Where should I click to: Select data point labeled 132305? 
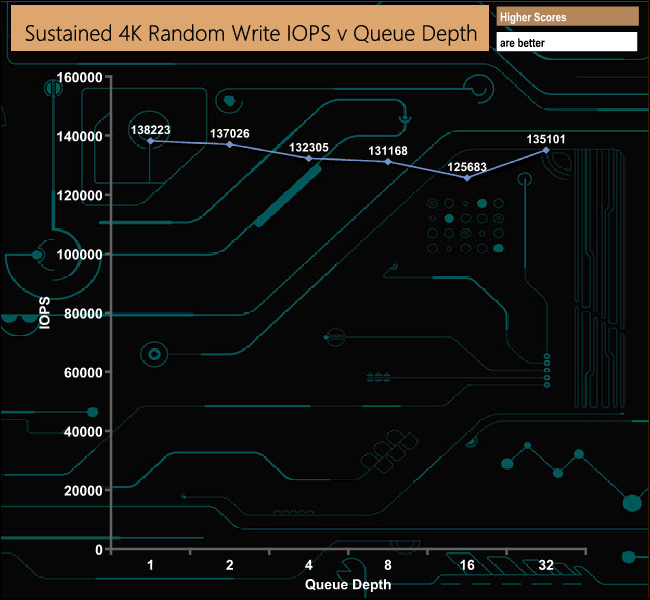[x=309, y=158]
